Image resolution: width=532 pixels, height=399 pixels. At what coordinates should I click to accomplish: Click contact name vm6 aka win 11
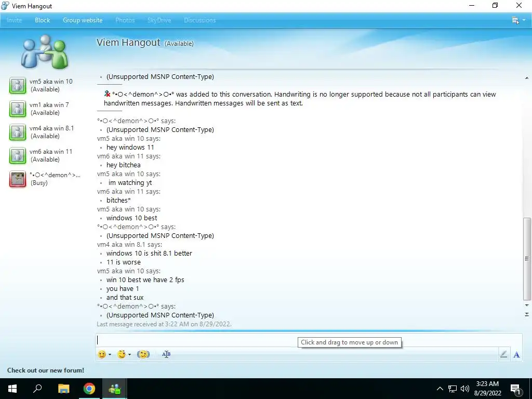[51, 152]
